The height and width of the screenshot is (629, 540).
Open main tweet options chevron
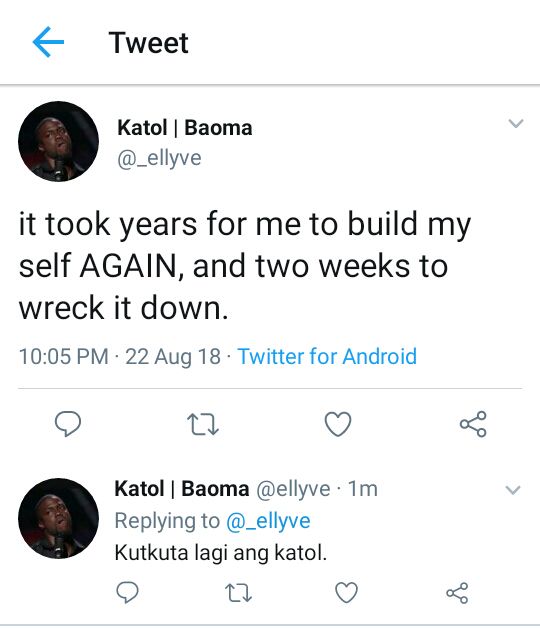(516, 123)
